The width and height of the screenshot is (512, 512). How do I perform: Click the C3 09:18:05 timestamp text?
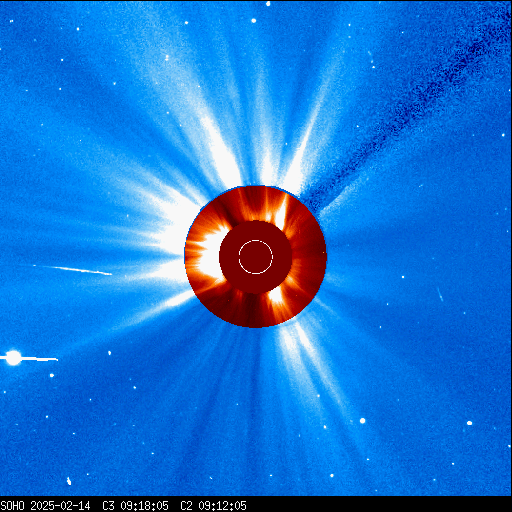pyautogui.click(x=135, y=506)
